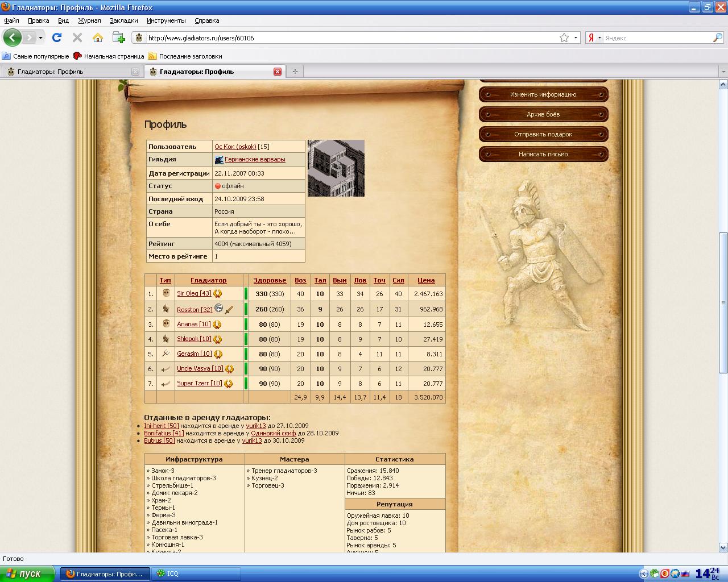Expand the address bar URL history dropdown
The height and width of the screenshot is (582, 728).
pyautogui.click(x=576, y=38)
